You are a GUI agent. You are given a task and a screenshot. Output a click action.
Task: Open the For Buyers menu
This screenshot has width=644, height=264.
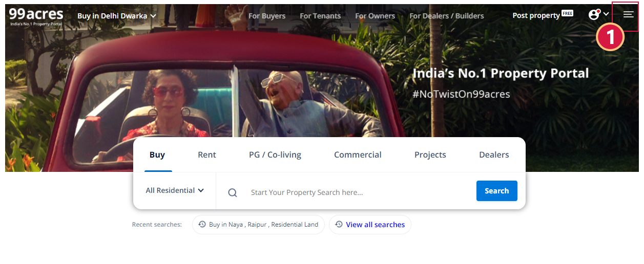point(267,16)
